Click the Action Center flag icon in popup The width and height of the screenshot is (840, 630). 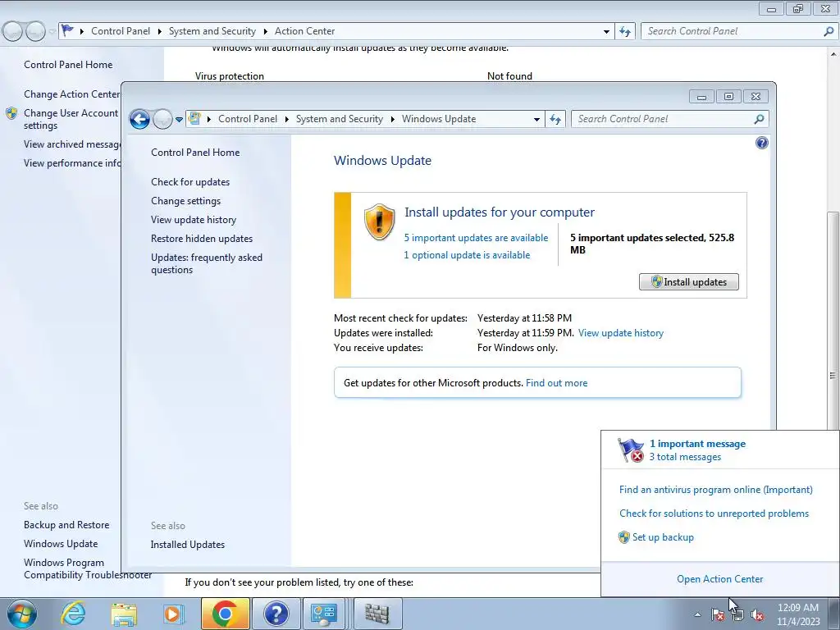pos(630,450)
